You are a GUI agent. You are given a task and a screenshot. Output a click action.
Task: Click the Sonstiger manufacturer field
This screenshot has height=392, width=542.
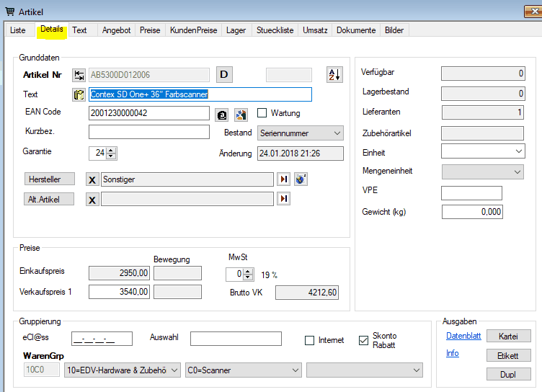click(187, 179)
